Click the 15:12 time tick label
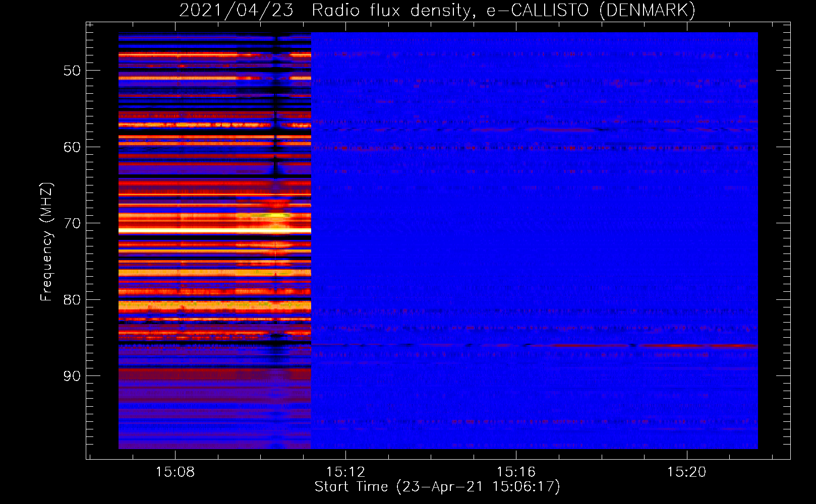 345,472
